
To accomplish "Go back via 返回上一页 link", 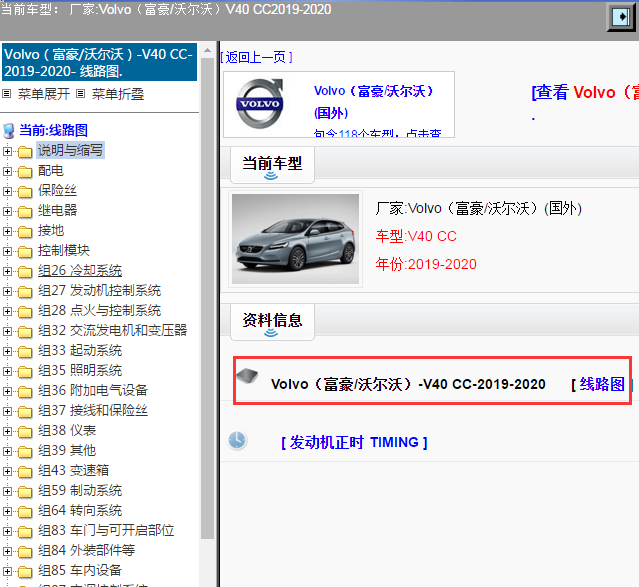I will [256, 57].
